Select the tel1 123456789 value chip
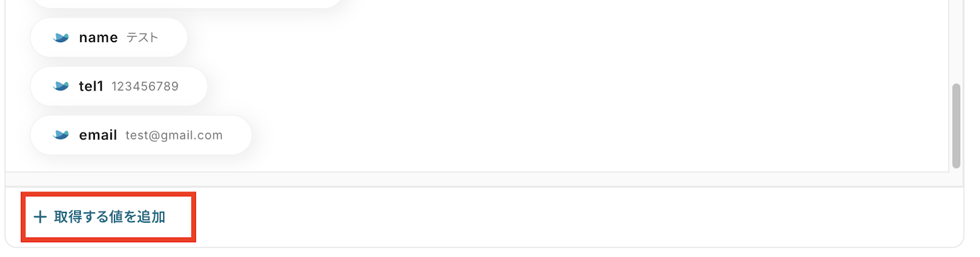This screenshot has width=980, height=257. (119, 86)
